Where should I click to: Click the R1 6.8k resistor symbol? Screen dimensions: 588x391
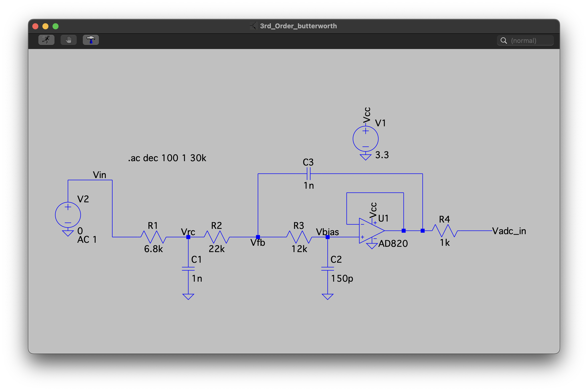click(x=153, y=237)
